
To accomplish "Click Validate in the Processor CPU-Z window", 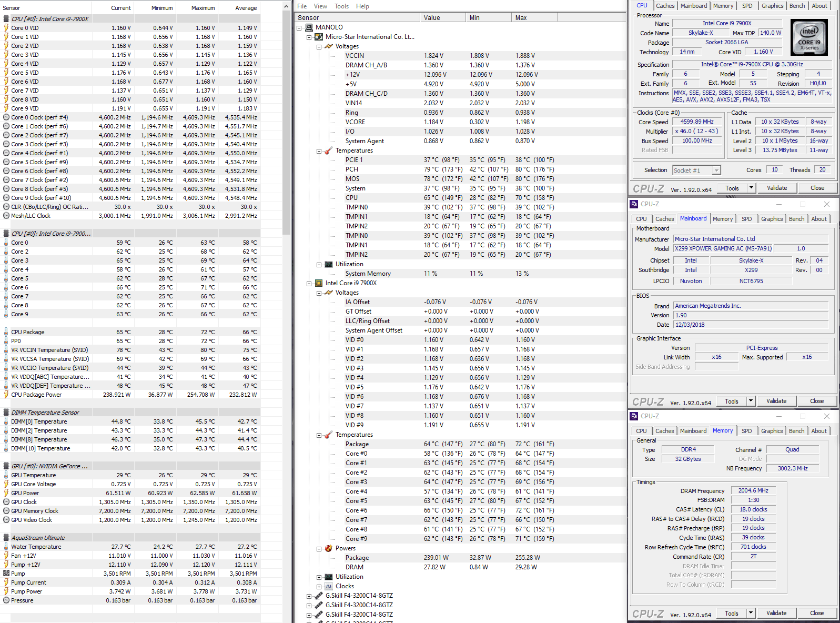I will tap(777, 188).
